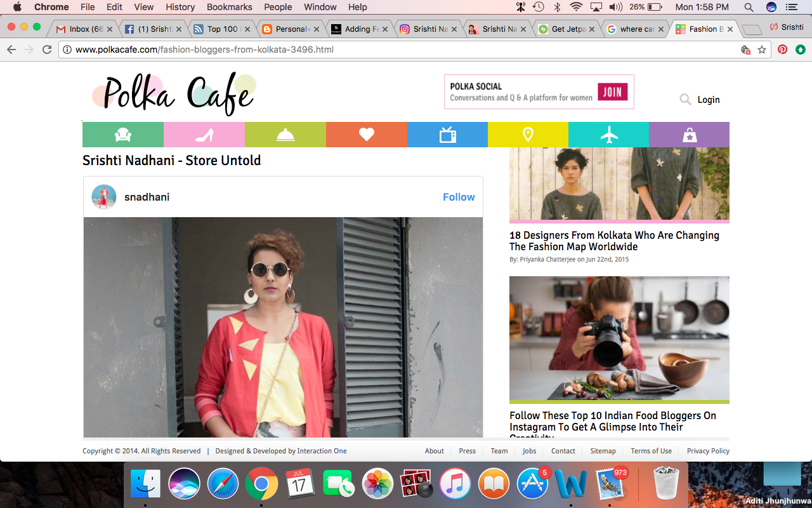Open the television category icon
This screenshot has height=508, width=812.
click(447, 135)
